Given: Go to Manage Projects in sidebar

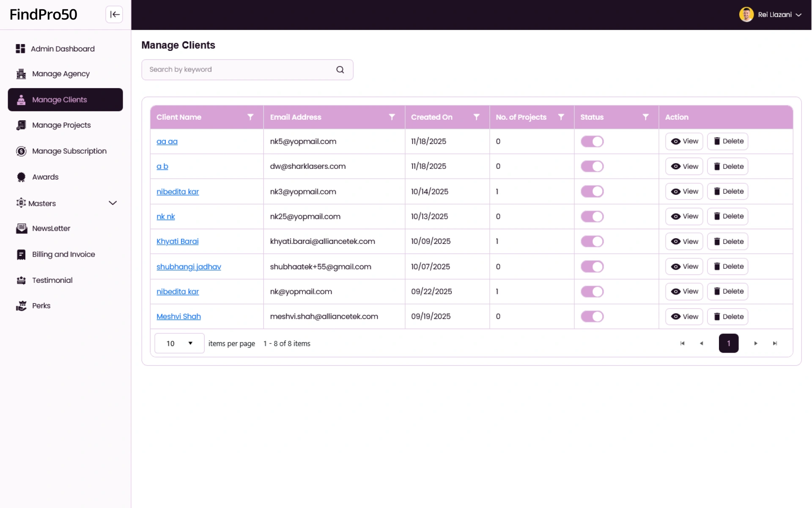Looking at the screenshot, I should pos(61,125).
